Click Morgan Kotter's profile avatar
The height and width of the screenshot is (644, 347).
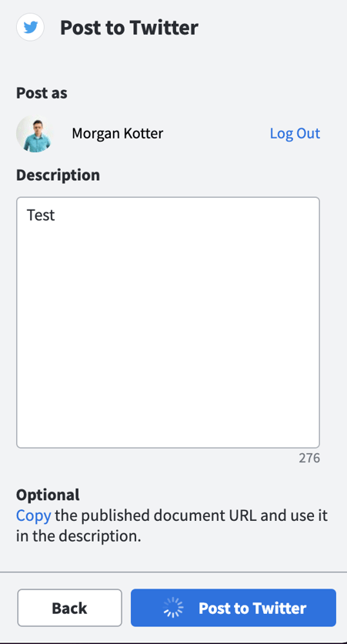click(x=35, y=133)
